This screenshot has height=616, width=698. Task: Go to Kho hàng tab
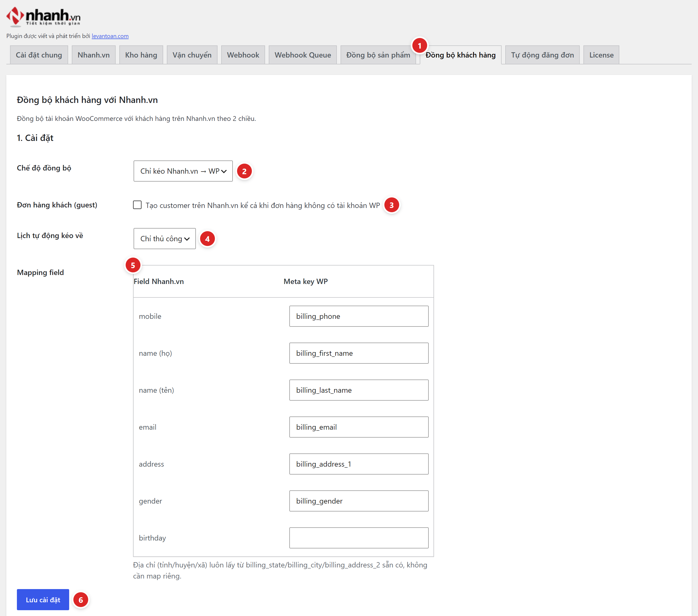pos(141,55)
